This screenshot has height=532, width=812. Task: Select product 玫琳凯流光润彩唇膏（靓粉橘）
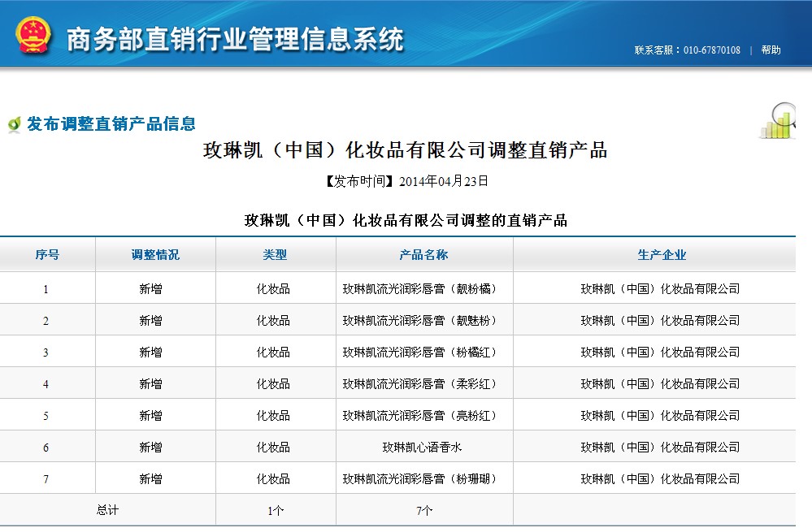(419, 289)
